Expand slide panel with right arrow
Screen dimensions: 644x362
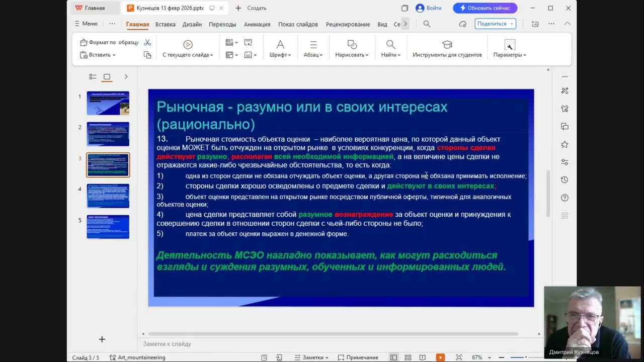click(126, 77)
